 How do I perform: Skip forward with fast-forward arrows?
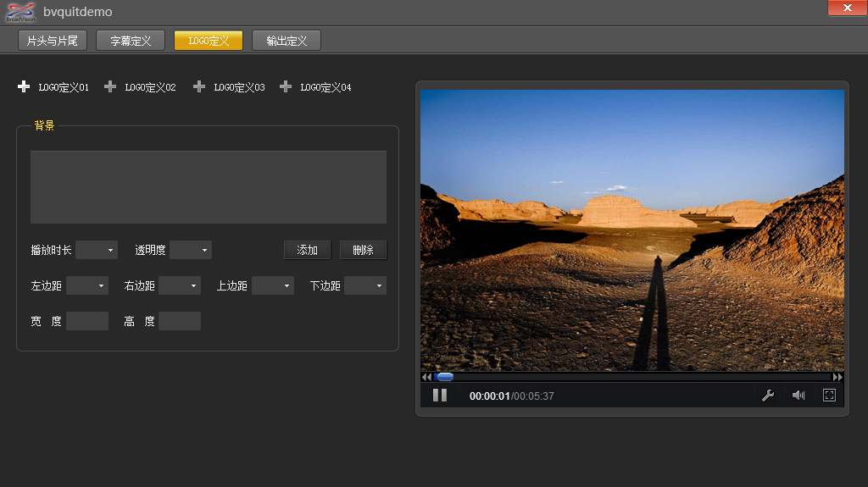pos(837,377)
